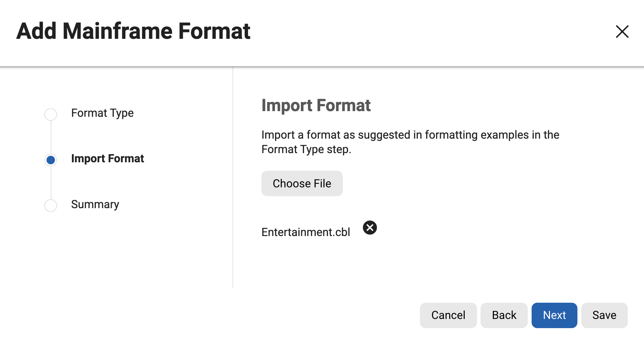The image size is (644, 338).
Task: Proceed to the next wizard step
Action: pos(554,315)
